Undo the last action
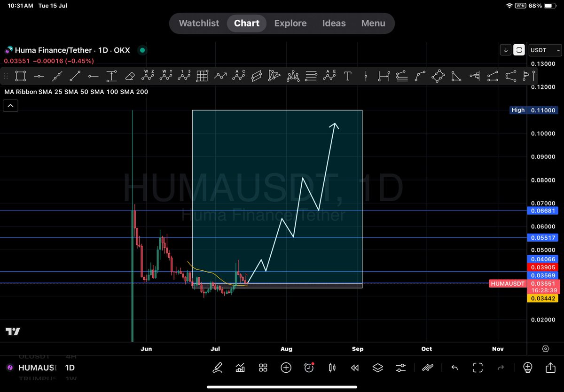This screenshot has width=564, height=392. pos(454,368)
